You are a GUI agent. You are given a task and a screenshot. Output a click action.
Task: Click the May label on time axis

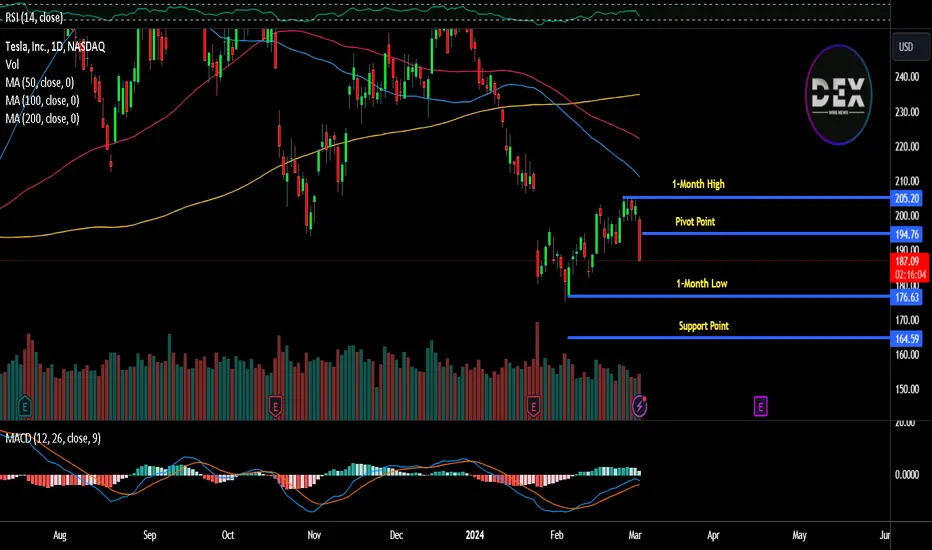coord(799,535)
